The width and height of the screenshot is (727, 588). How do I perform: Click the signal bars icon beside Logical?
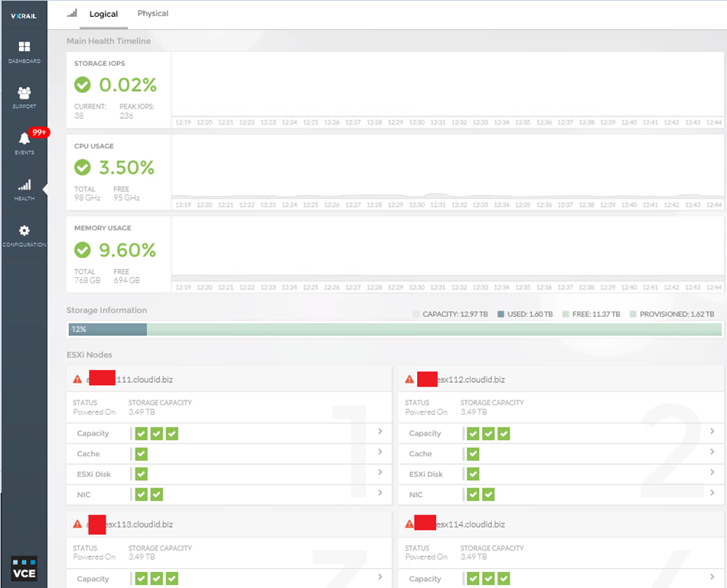pos(72,14)
